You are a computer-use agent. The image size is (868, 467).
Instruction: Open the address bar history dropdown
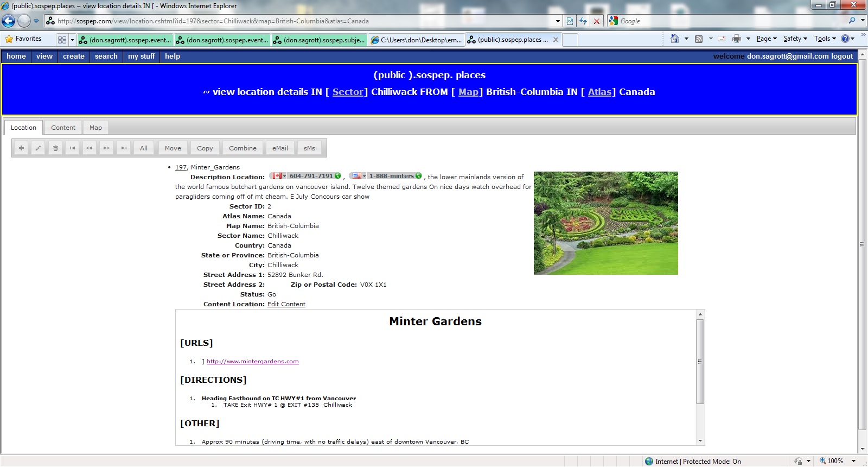pyautogui.click(x=558, y=21)
